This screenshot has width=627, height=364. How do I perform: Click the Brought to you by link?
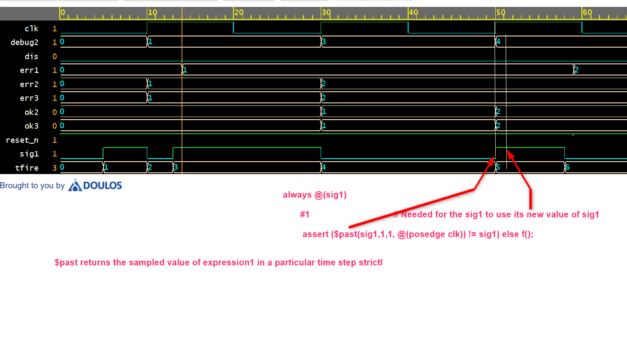[x=32, y=185]
